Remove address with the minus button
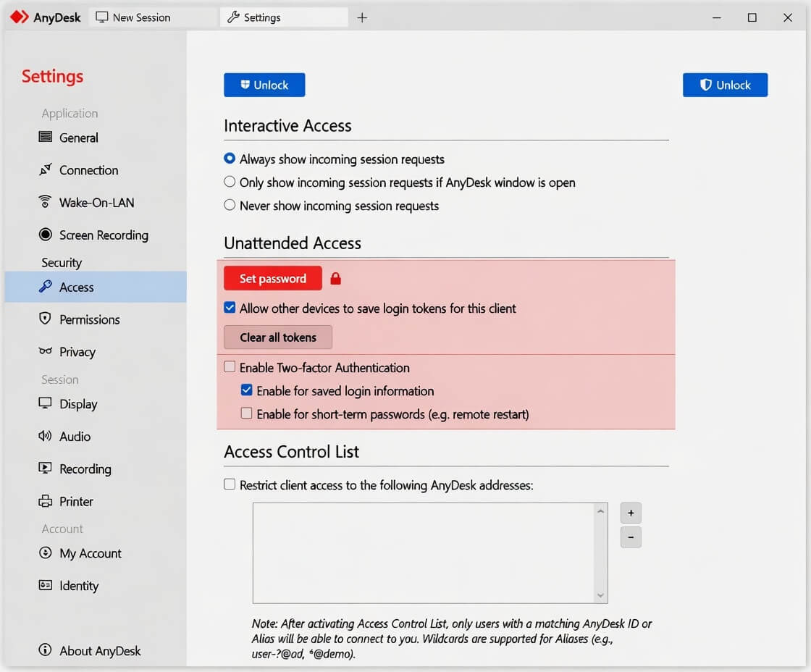This screenshot has height=672, width=811. pyautogui.click(x=631, y=537)
